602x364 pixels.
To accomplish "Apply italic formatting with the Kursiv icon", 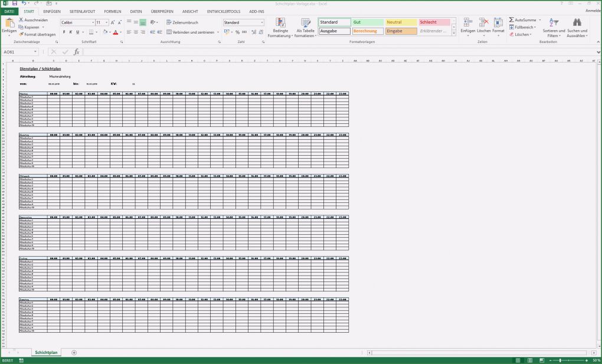I will [x=71, y=32].
